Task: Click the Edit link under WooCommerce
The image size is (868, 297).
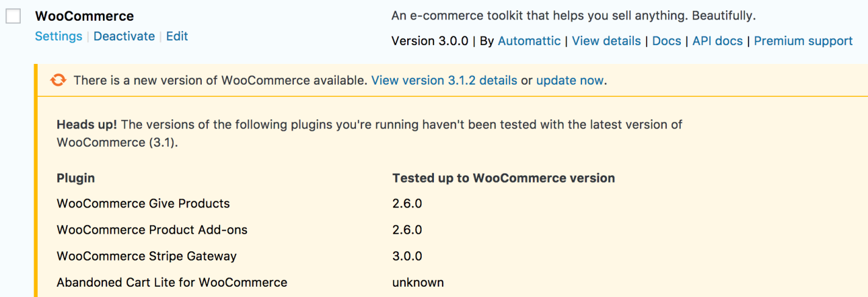Action: [177, 37]
